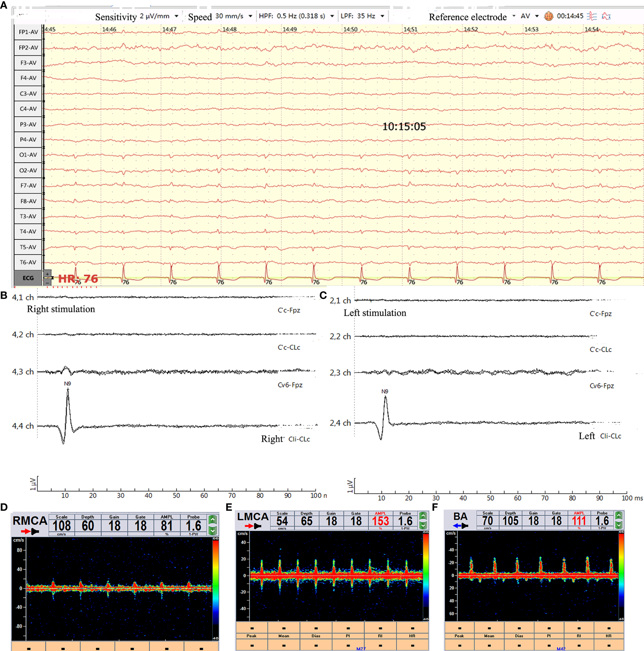The width and height of the screenshot is (644, 651).
Task: Click the ECG minus amplitude button
Action: click(47, 283)
